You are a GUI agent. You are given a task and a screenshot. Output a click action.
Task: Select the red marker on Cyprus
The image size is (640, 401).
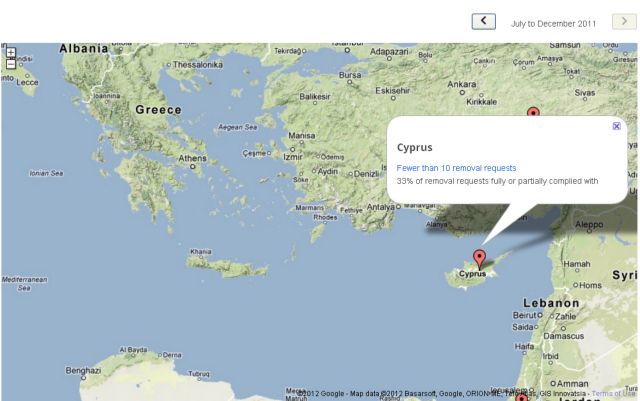pos(479,259)
